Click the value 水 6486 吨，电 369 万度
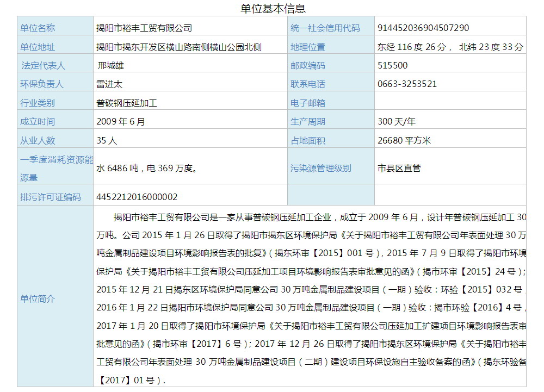This screenshot has width=544, height=392. click(x=146, y=168)
